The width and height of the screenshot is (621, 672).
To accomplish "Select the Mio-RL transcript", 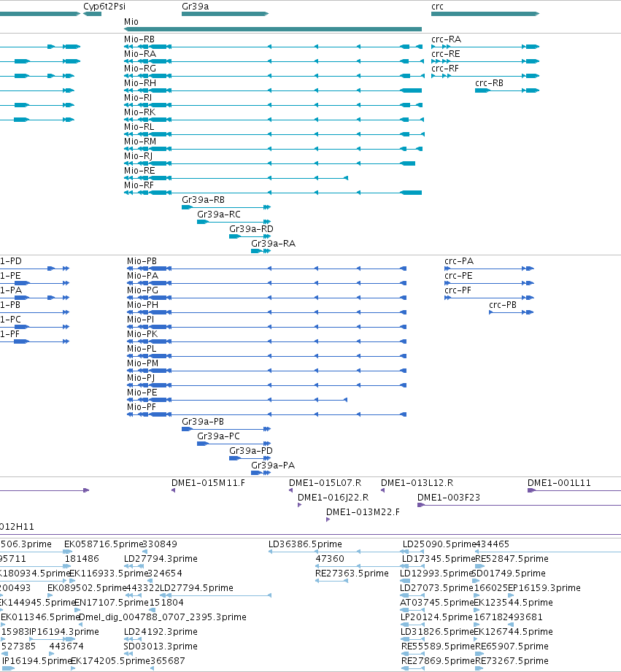I will coord(274,134).
